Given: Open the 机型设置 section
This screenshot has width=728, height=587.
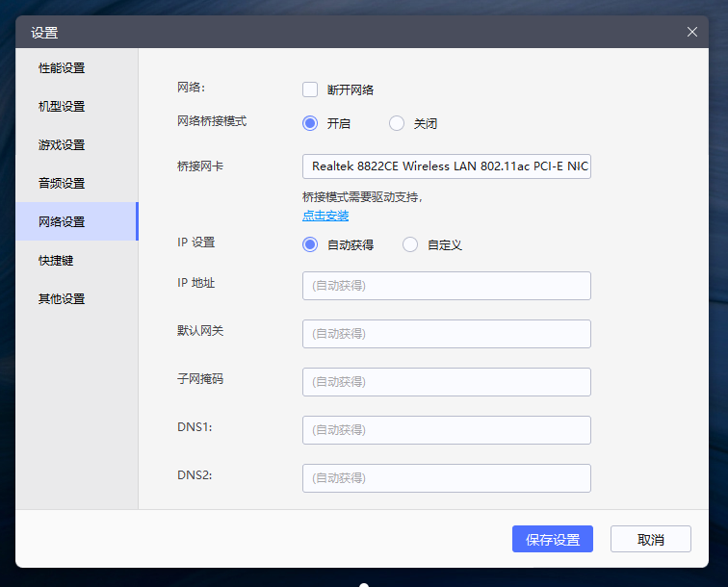Looking at the screenshot, I should point(77,106).
